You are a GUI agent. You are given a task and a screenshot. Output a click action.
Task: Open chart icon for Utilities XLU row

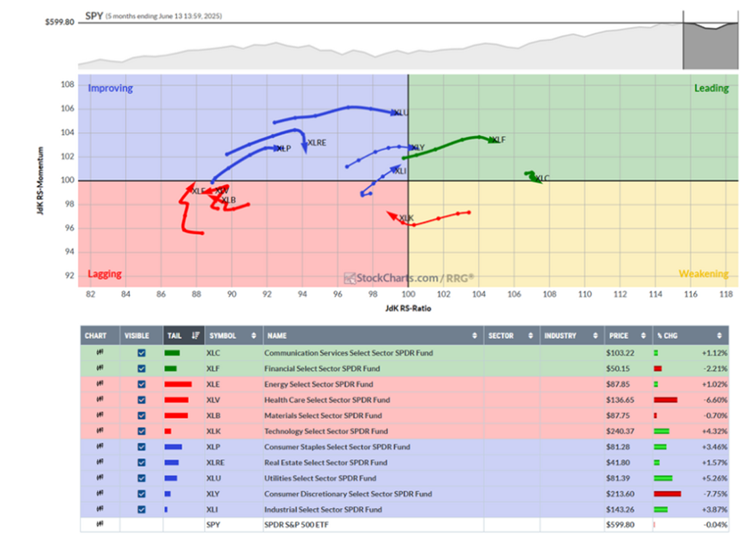[100, 478]
